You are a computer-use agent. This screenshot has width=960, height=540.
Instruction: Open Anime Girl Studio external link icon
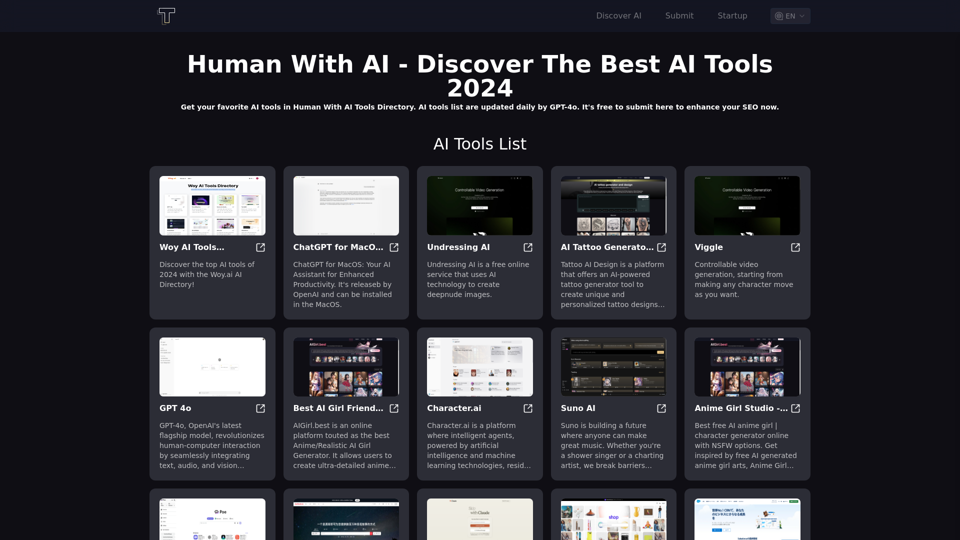(x=795, y=408)
